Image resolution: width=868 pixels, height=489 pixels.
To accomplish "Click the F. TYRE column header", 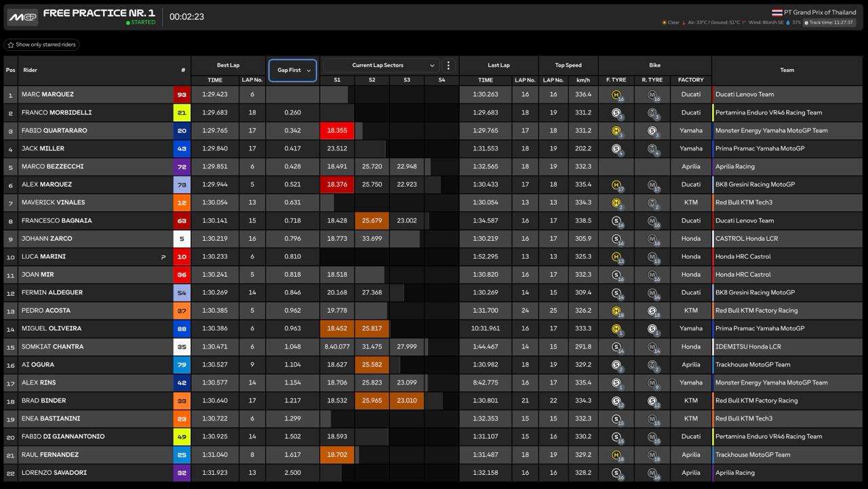I will tap(616, 80).
